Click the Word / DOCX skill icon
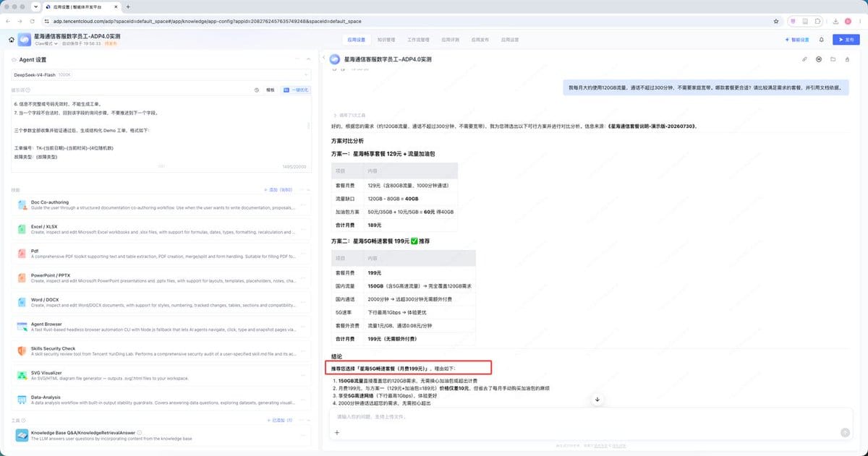 [x=20, y=303]
